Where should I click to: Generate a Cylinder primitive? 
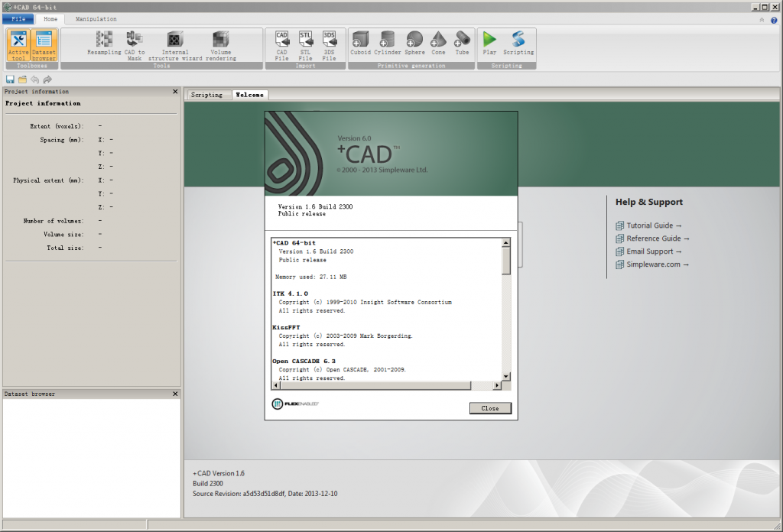point(388,43)
